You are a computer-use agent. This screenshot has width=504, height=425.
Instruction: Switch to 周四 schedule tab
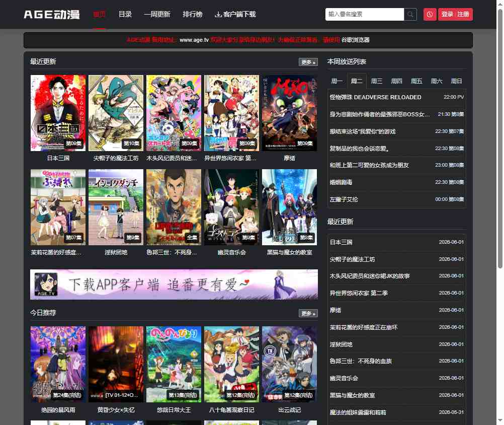click(x=397, y=81)
